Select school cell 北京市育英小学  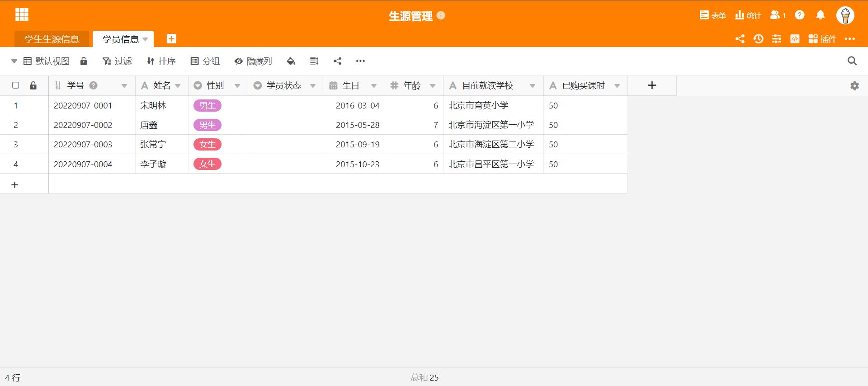[x=493, y=105]
